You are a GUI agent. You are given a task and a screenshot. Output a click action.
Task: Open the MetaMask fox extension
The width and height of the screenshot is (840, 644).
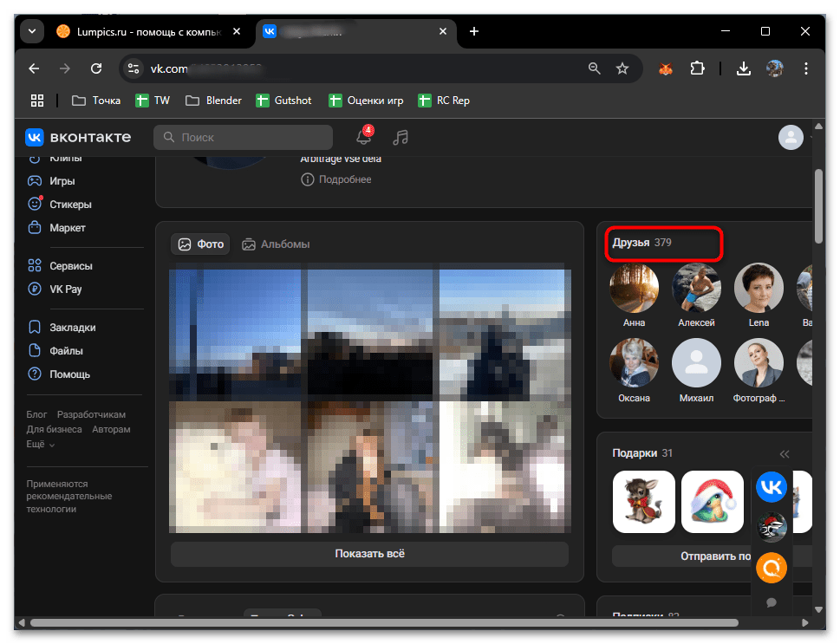(x=666, y=68)
